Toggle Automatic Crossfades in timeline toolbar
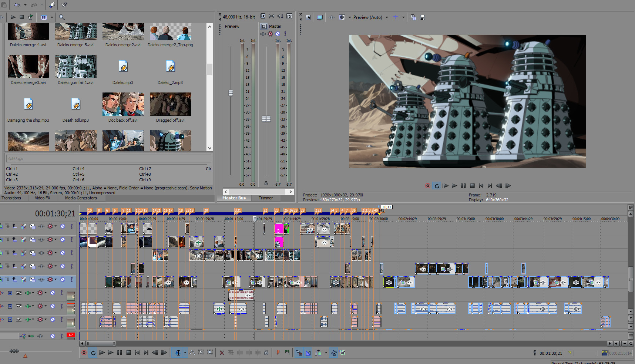Screen dimensions: 635x364 tap(308, 353)
